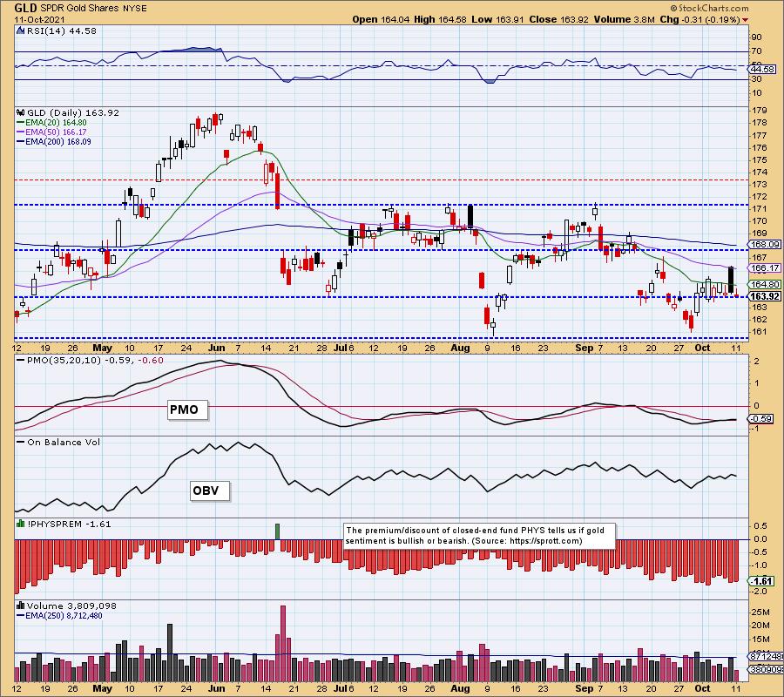Click the PHYS premium/discount annotation text box
This screenshot has width=784, height=697.
480,536
